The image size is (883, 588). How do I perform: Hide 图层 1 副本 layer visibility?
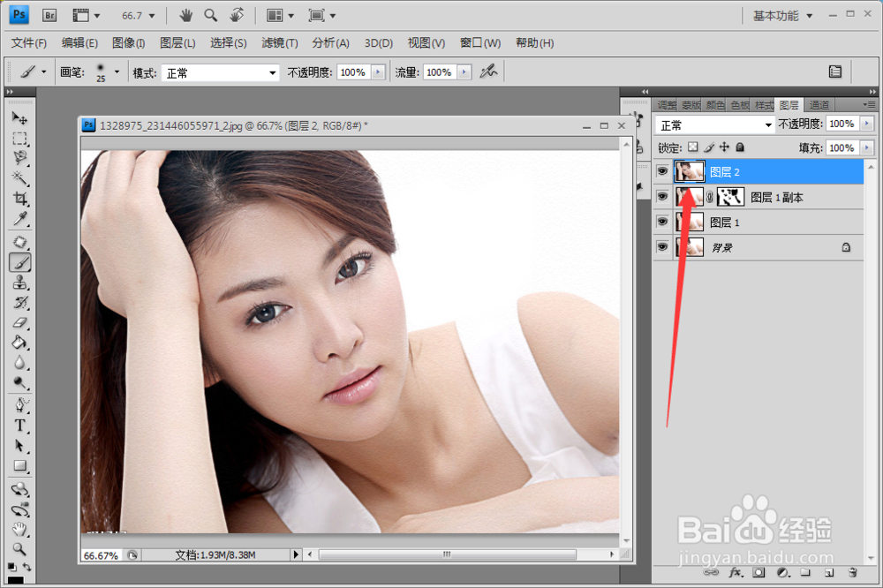663,197
